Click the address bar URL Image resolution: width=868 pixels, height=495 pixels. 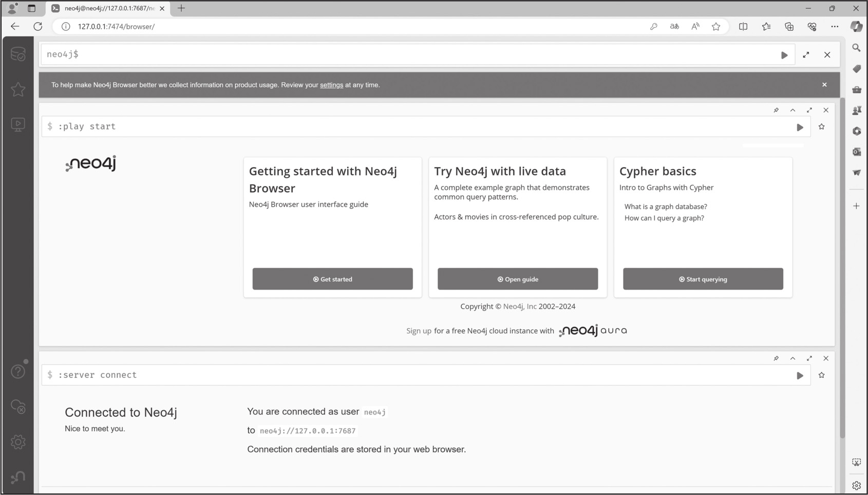116,27
